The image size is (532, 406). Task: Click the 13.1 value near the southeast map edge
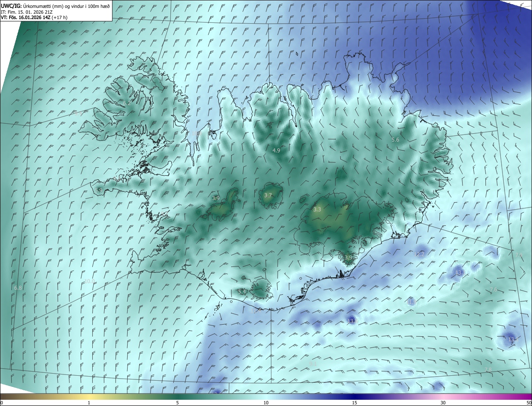(x=513, y=340)
